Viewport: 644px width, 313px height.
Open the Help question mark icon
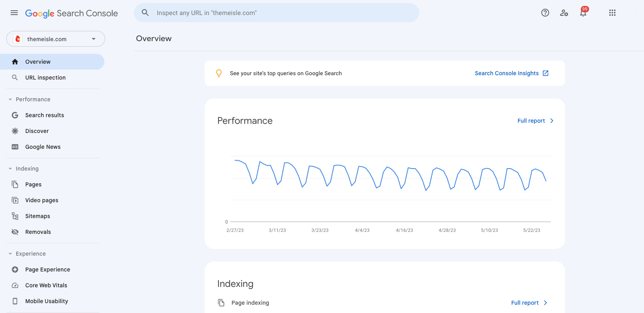tap(545, 13)
